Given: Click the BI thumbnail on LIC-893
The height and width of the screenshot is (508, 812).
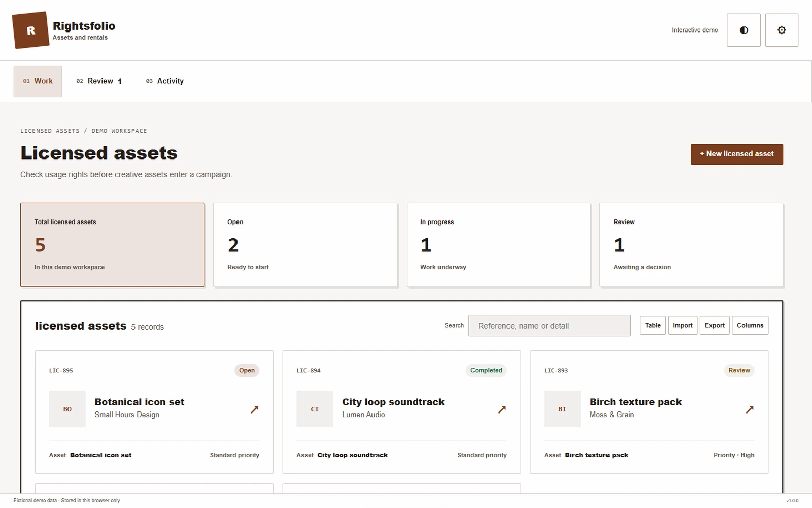Looking at the screenshot, I should point(562,409).
